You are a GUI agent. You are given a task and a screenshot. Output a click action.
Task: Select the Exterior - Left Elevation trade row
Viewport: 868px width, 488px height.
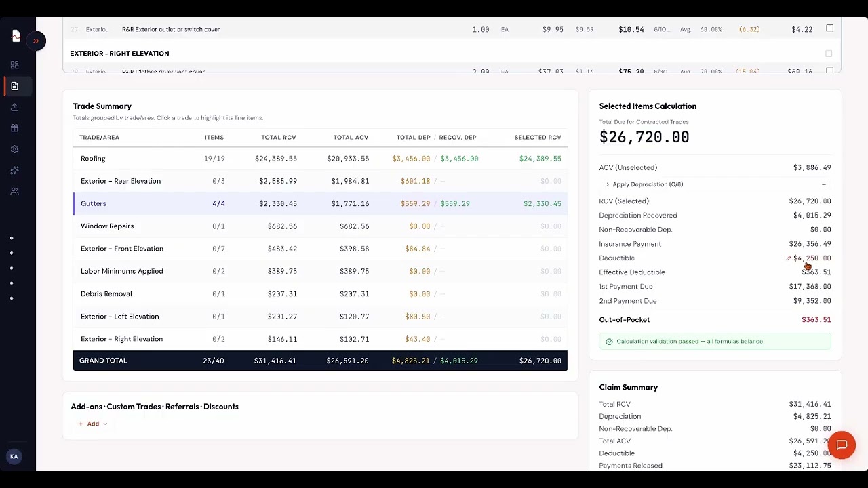tap(320, 317)
